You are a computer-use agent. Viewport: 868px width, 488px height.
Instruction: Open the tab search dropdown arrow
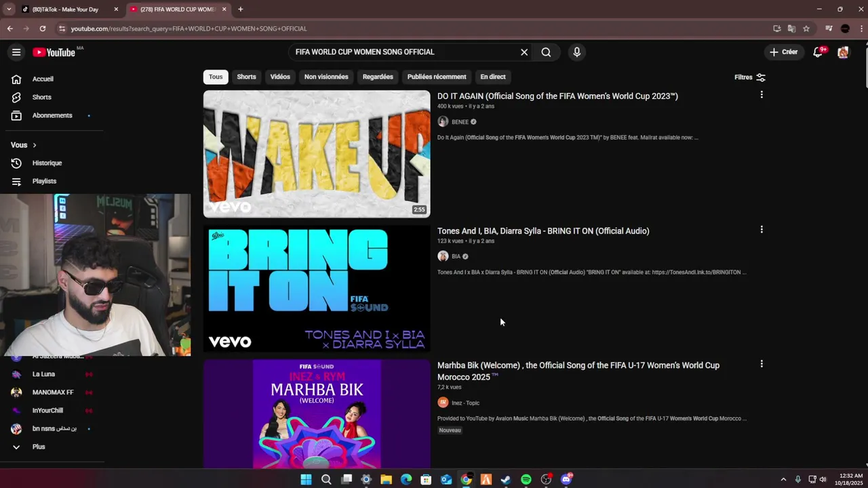9,9
